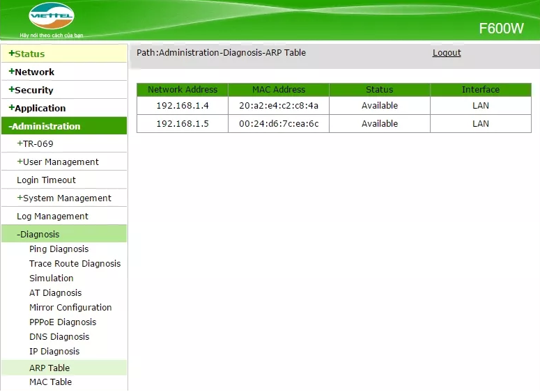Click LAN interface cell for 192.168.1.4
Image resolution: width=540 pixels, height=392 pixels.
[480, 106]
